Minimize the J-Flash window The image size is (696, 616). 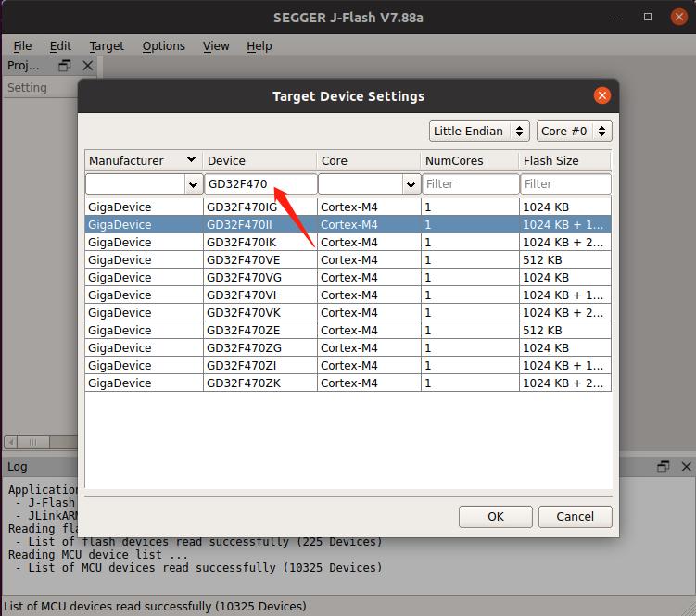point(616,18)
